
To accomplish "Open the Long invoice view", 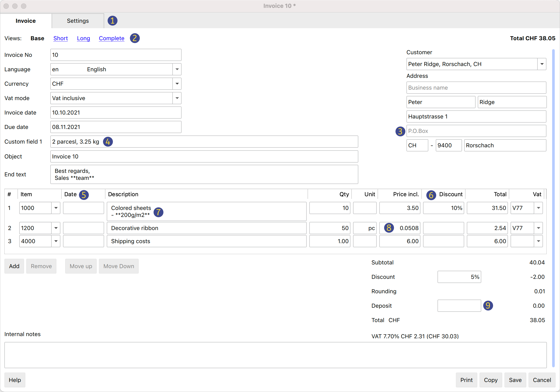I will tap(83, 38).
